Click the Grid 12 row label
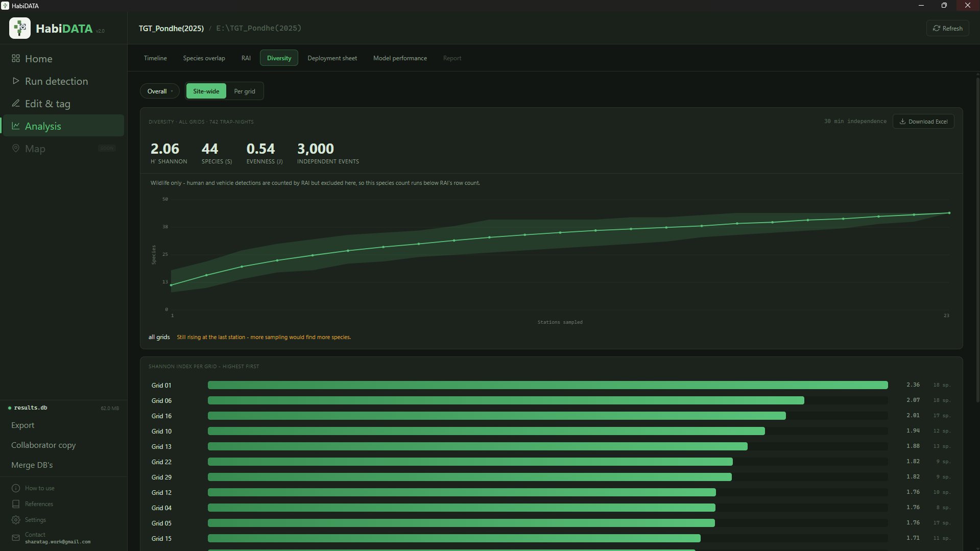The width and height of the screenshot is (980, 551). click(x=161, y=493)
